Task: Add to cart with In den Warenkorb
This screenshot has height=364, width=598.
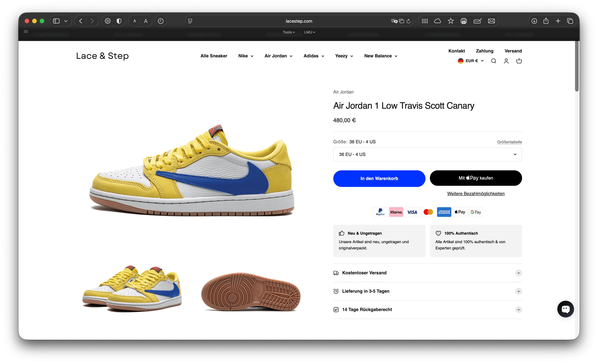Action: [x=379, y=179]
